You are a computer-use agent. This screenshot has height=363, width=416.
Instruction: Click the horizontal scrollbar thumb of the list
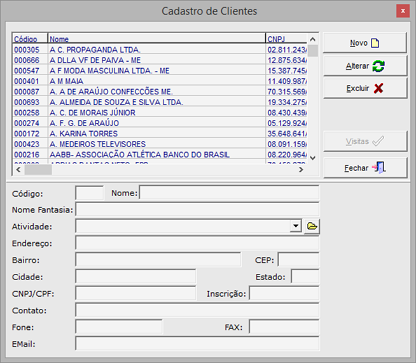click(x=38, y=170)
